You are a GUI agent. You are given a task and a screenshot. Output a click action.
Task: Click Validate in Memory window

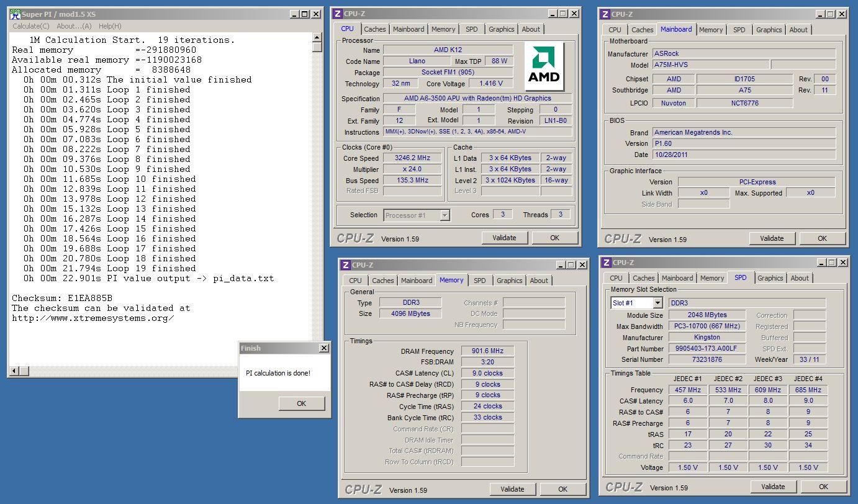(512, 489)
